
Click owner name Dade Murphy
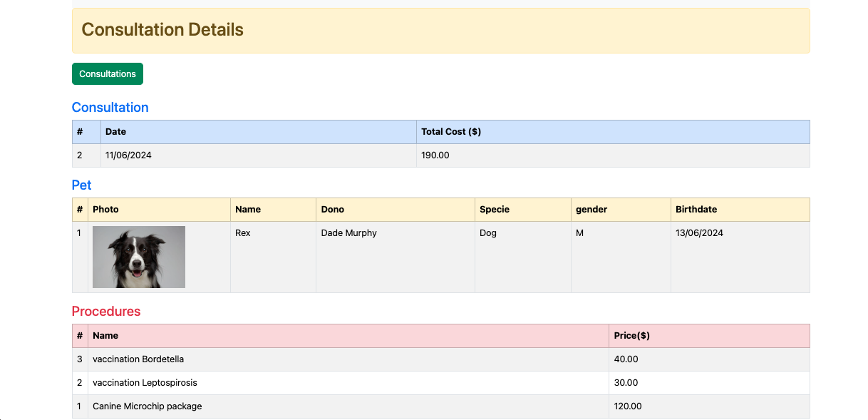(349, 233)
